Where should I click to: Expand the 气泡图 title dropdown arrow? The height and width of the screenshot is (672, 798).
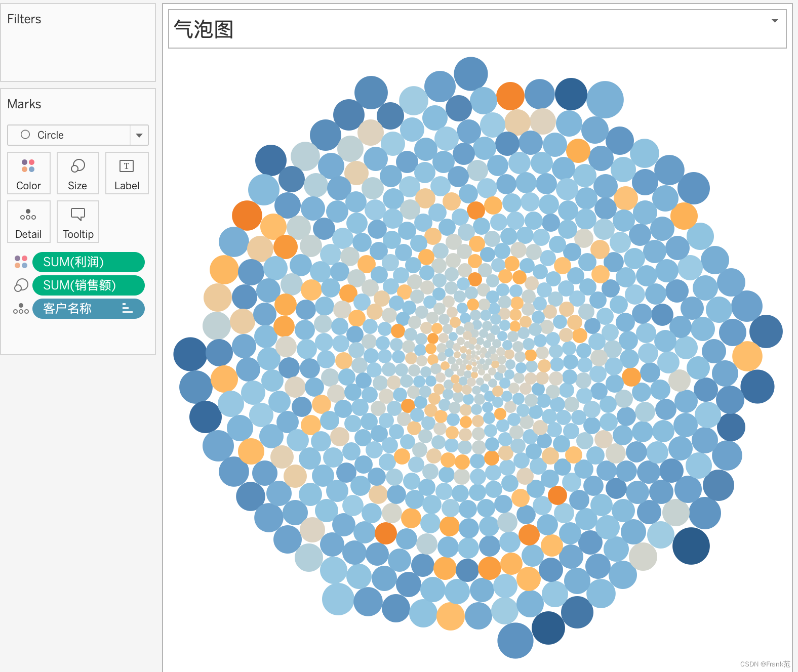coord(774,21)
